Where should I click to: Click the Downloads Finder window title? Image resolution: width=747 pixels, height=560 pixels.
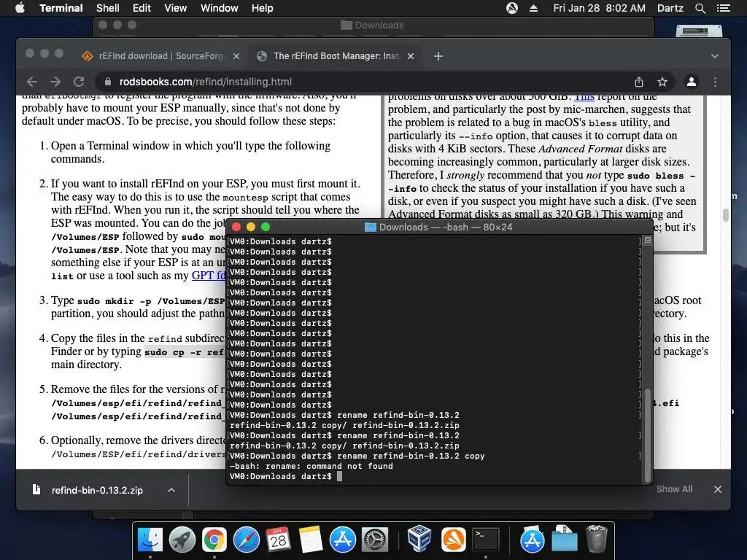click(x=373, y=26)
